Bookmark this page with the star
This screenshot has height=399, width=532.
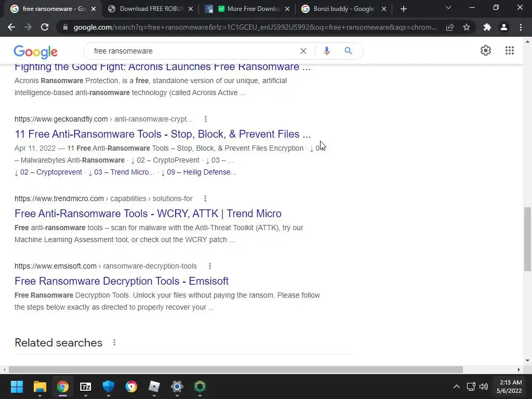click(x=467, y=27)
